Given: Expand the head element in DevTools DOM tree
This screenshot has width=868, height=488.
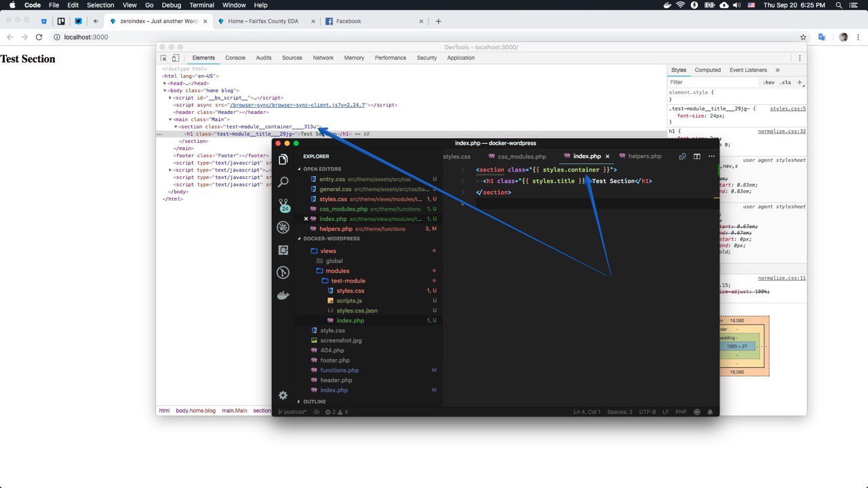Looking at the screenshot, I should 165,83.
